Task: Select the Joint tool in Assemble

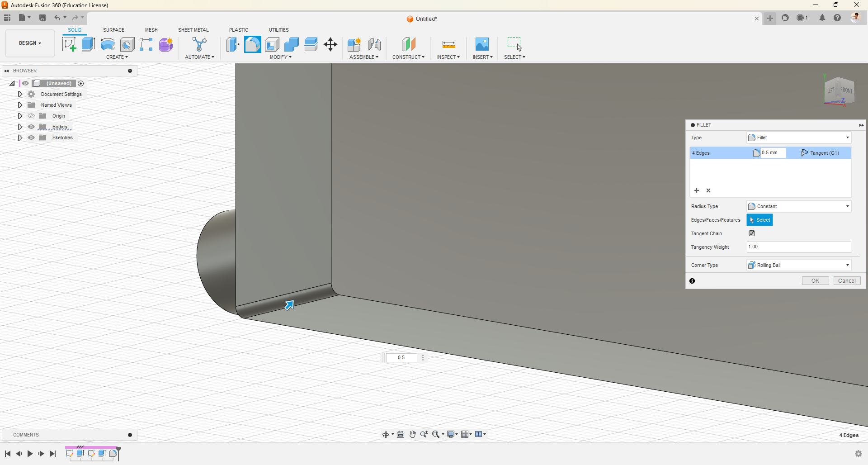Action: pos(374,44)
